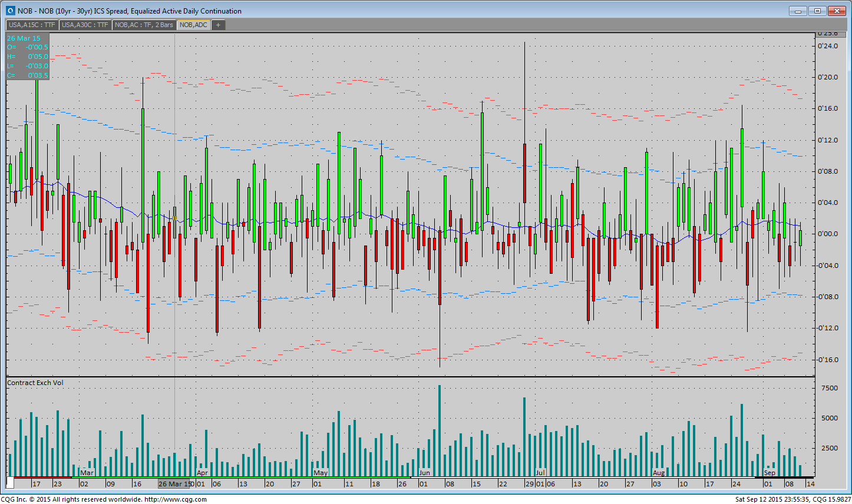852x504 pixels.
Task: Click the 7500 volume scale label
Action: click(829, 388)
